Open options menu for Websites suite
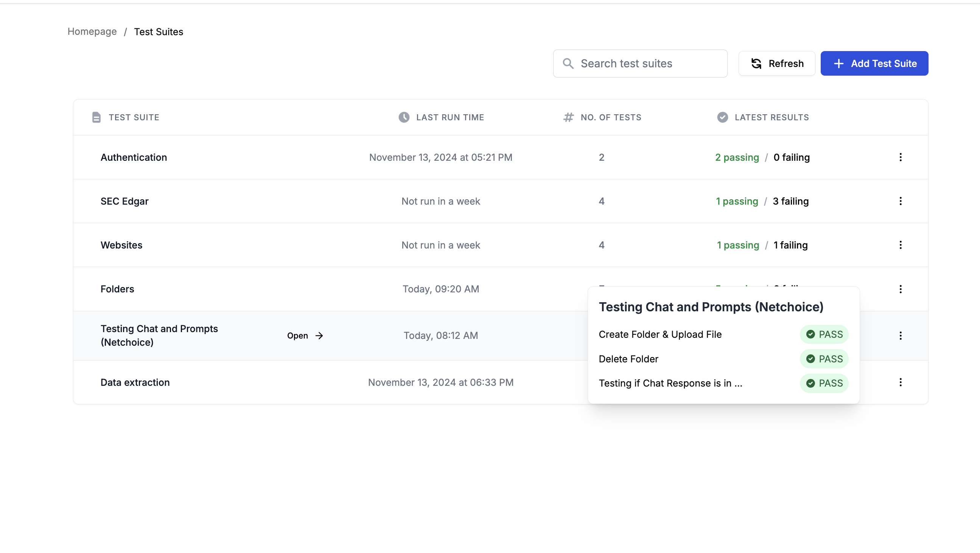The height and width of the screenshot is (553, 980). [x=900, y=245]
